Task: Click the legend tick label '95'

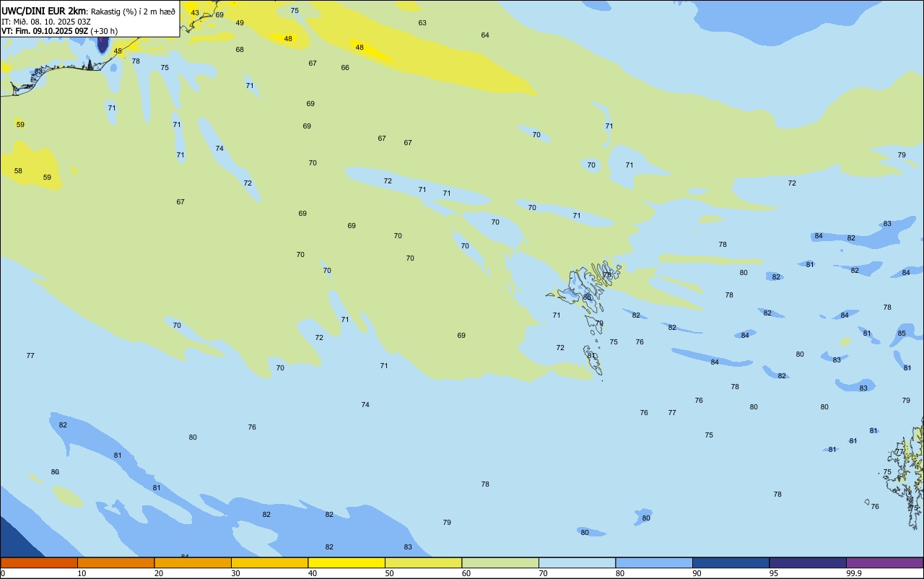Action: 774,573
